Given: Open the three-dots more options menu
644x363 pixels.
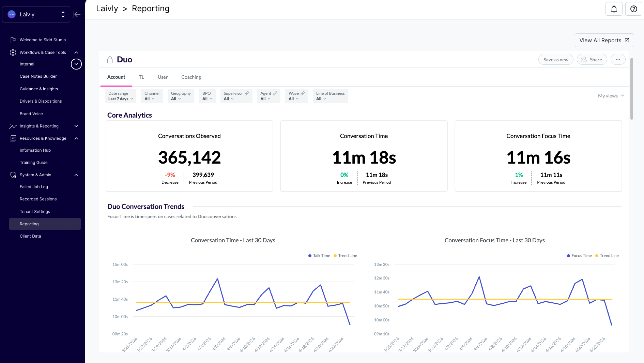Looking at the screenshot, I should 618,59.
